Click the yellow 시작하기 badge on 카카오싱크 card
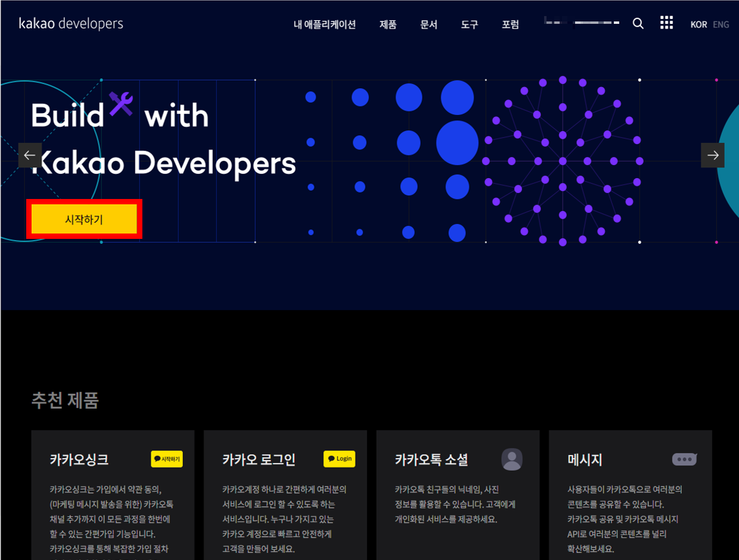This screenshot has height=560, width=739. pyautogui.click(x=167, y=459)
